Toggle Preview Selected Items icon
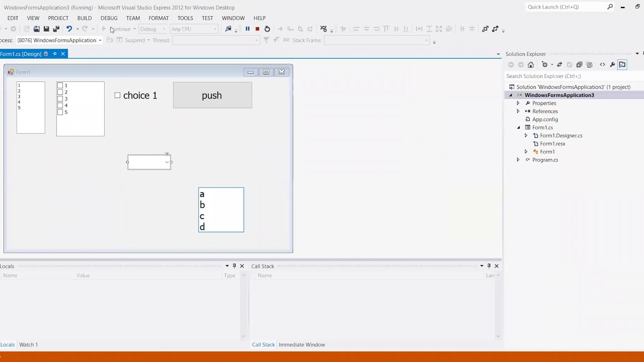644x362 pixels. (622, 65)
